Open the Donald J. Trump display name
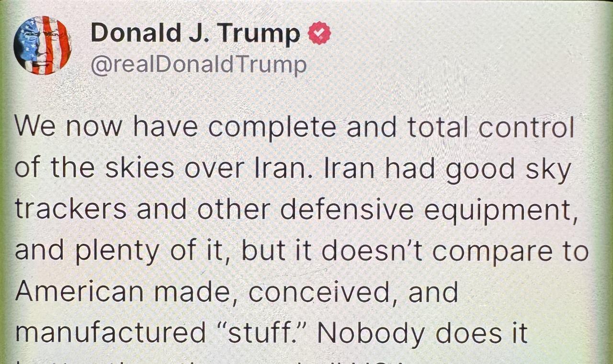This screenshot has height=364, width=613. [195, 33]
